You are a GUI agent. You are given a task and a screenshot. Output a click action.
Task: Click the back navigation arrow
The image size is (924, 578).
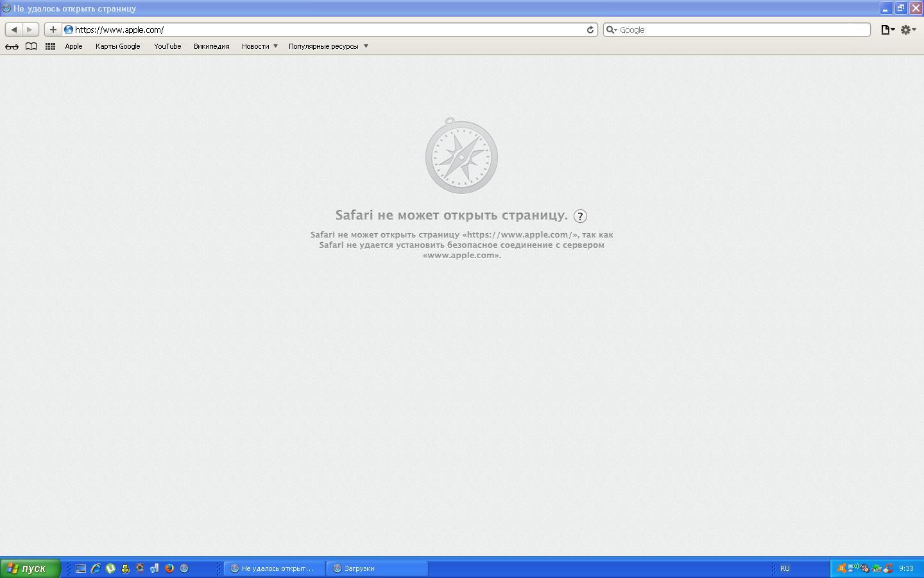click(14, 30)
